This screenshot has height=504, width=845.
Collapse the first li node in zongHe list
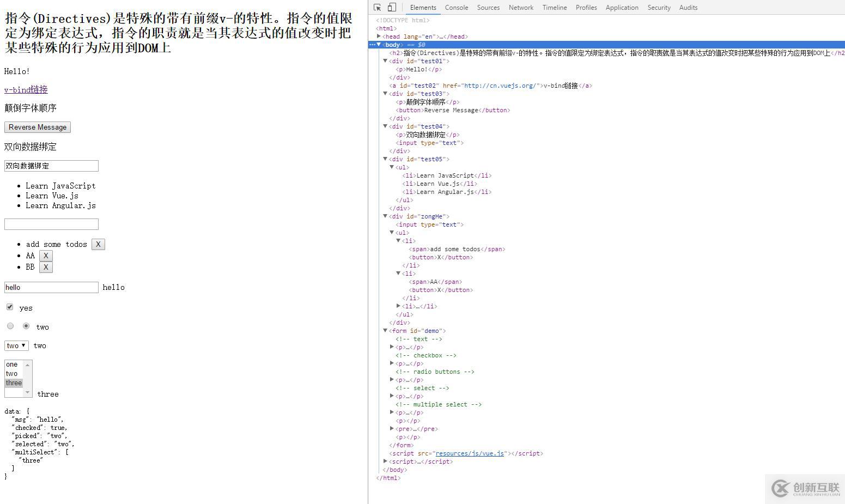pos(398,240)
